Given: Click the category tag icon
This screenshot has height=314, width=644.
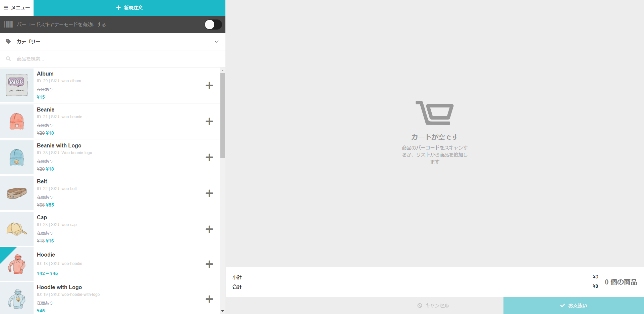Looking at the screenshot, I should [8, 42].
